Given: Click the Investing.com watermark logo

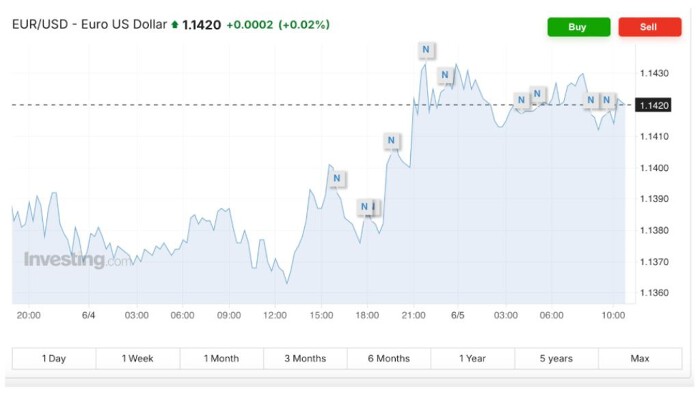Looking at the screenshot, I should pyautogui.click(x=78, y=260).
